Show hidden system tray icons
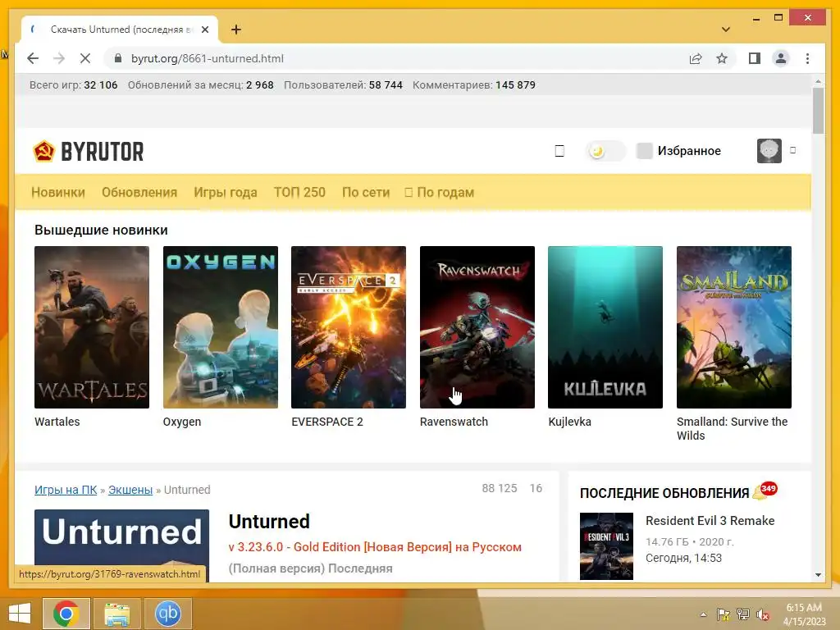 click(703, 614)
